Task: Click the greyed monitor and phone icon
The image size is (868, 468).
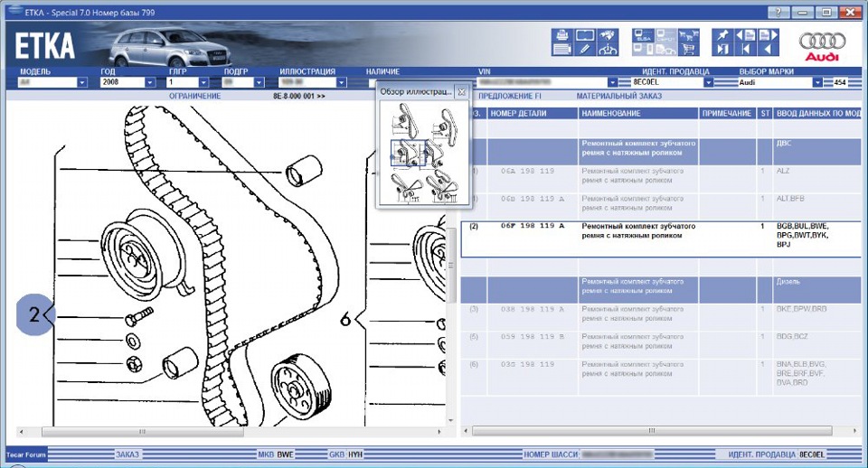Action: 643,49
